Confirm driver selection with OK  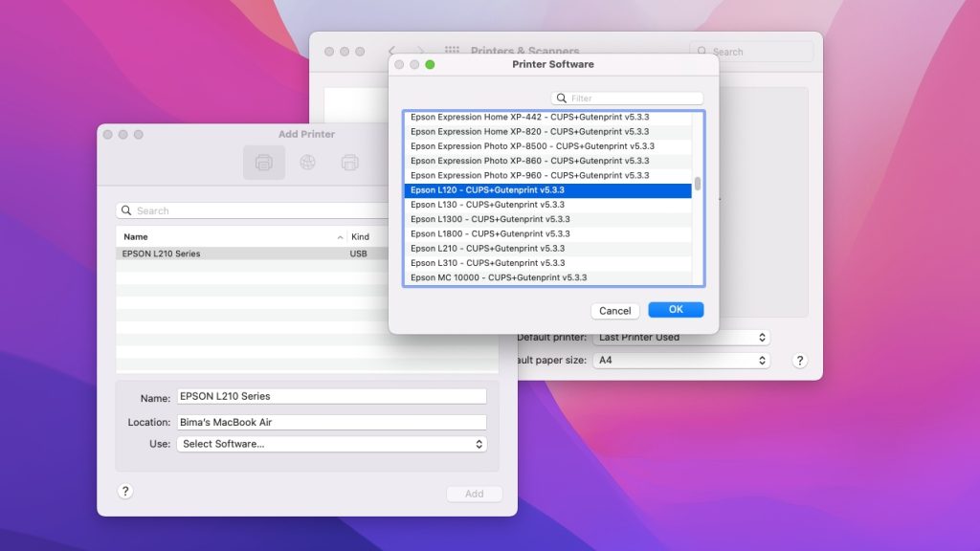676,310
